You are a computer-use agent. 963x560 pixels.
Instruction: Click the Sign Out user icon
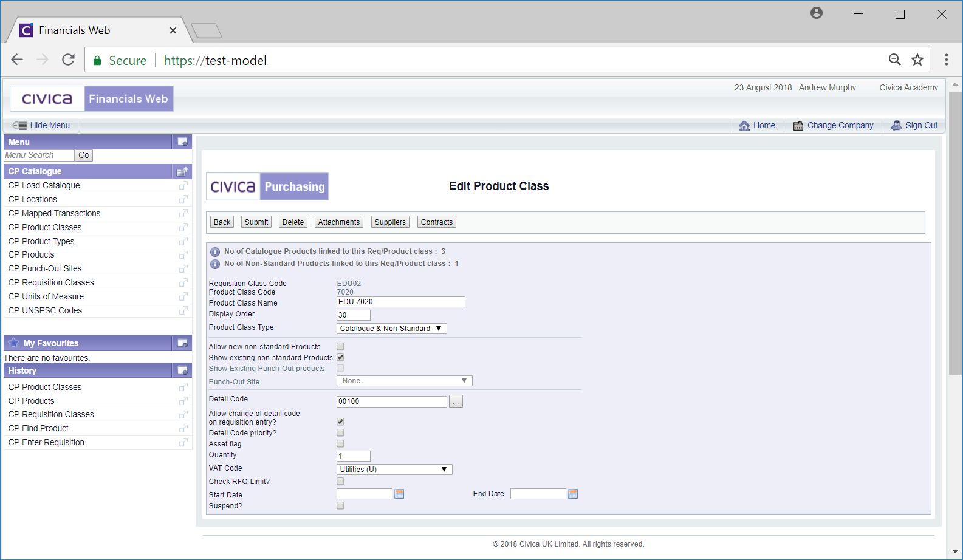click(x=896, y=125)
